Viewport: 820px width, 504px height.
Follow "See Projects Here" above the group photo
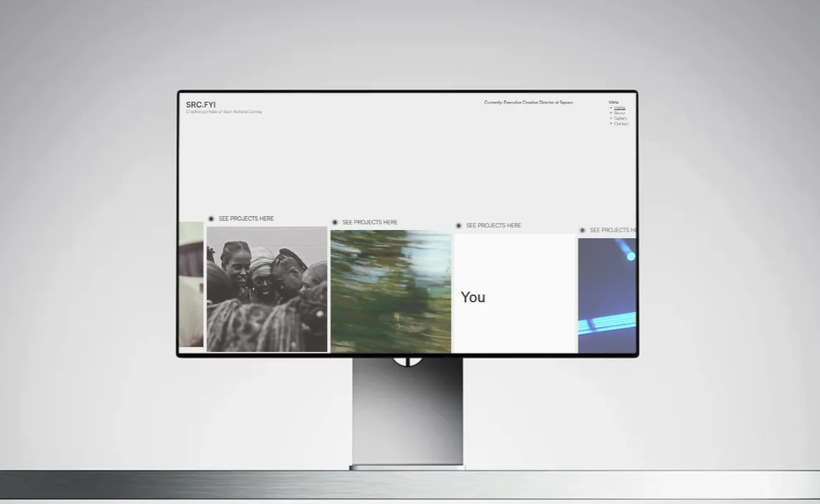246,219
